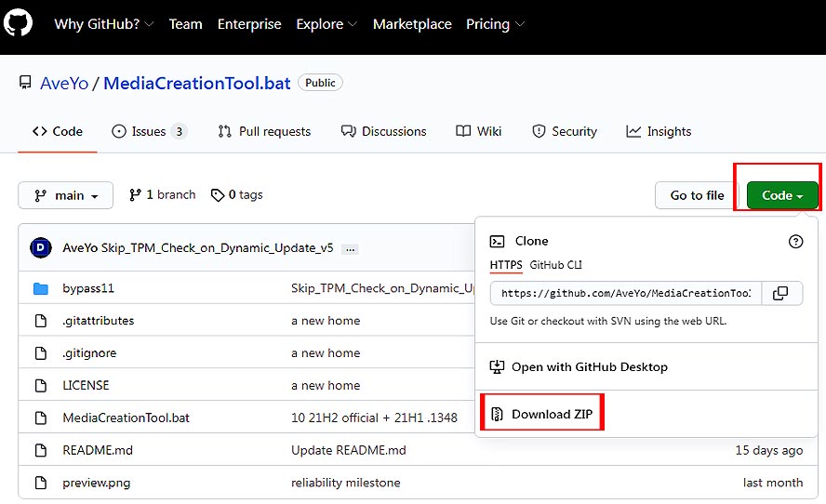Switch to the Wiki tab
Viewport: 826px width, 504px height.
pos(478,131)
